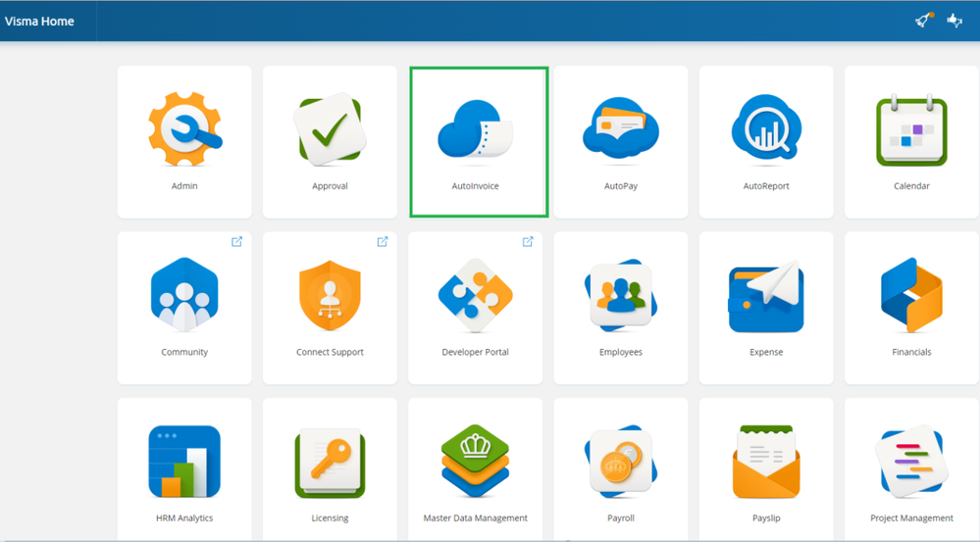Click external-link icon on Connect Support tile

(x=383, y=242)
